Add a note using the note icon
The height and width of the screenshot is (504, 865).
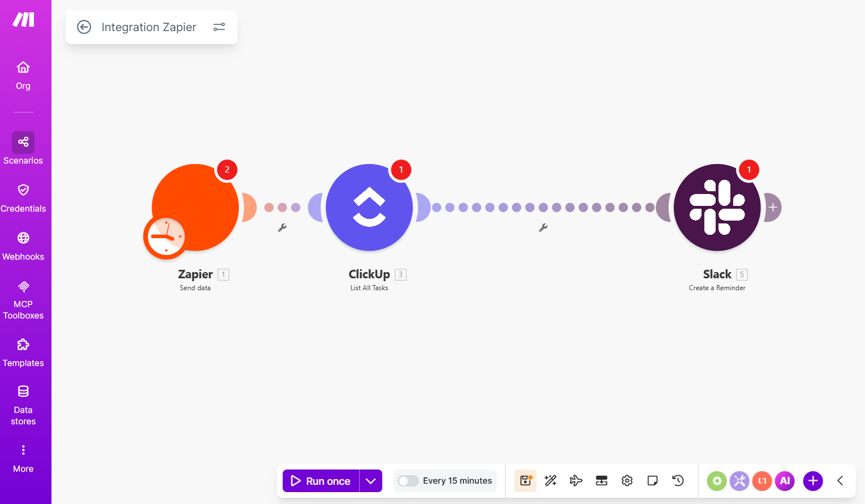[x=652, y=480]
